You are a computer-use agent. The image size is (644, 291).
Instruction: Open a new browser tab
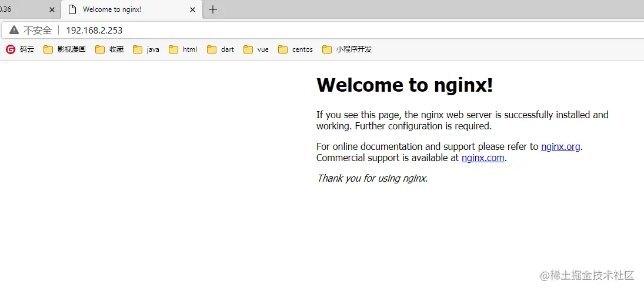[212, 9]
